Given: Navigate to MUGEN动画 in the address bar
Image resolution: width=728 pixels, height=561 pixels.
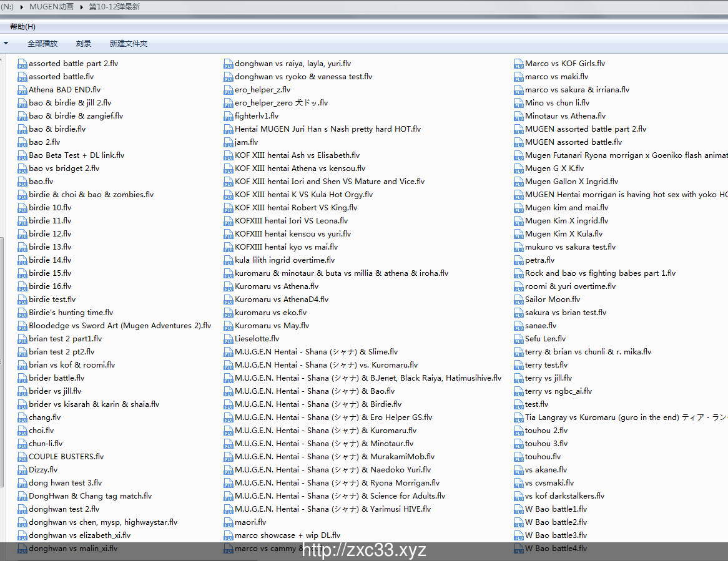Looking at the screenshot, I should tap(51, 7).
